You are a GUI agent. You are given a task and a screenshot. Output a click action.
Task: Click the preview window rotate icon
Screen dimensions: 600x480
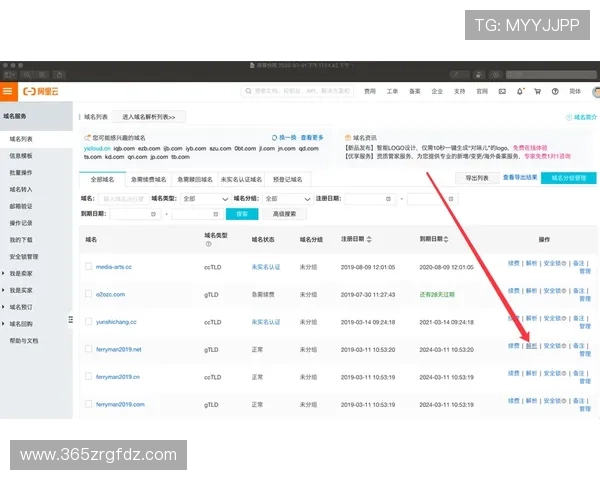pyautogui.click(x=478, y=75)
